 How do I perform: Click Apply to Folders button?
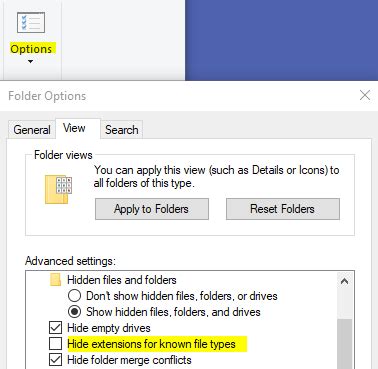(152, 209)
